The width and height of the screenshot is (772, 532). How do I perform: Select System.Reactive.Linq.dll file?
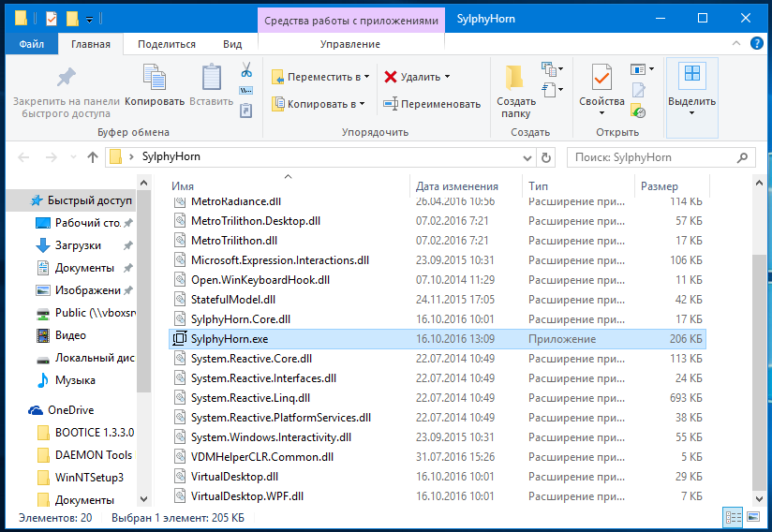click(x=438, y=398)
